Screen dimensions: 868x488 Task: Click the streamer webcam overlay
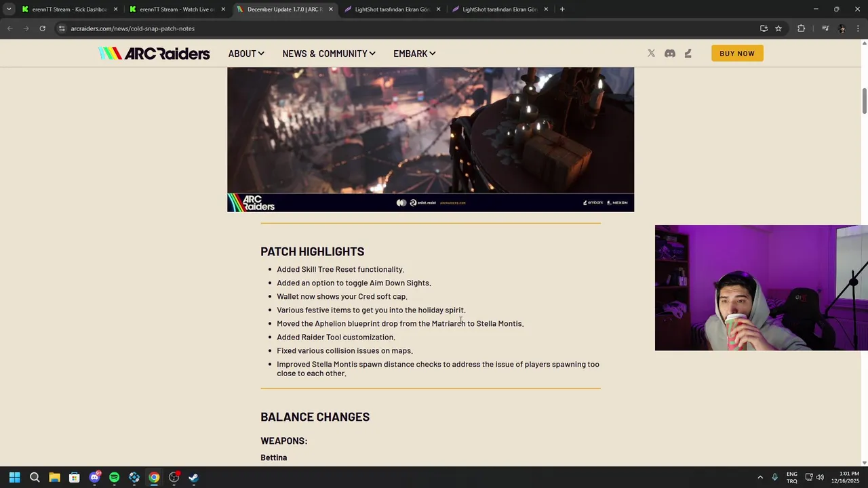[x=761, y=288]
